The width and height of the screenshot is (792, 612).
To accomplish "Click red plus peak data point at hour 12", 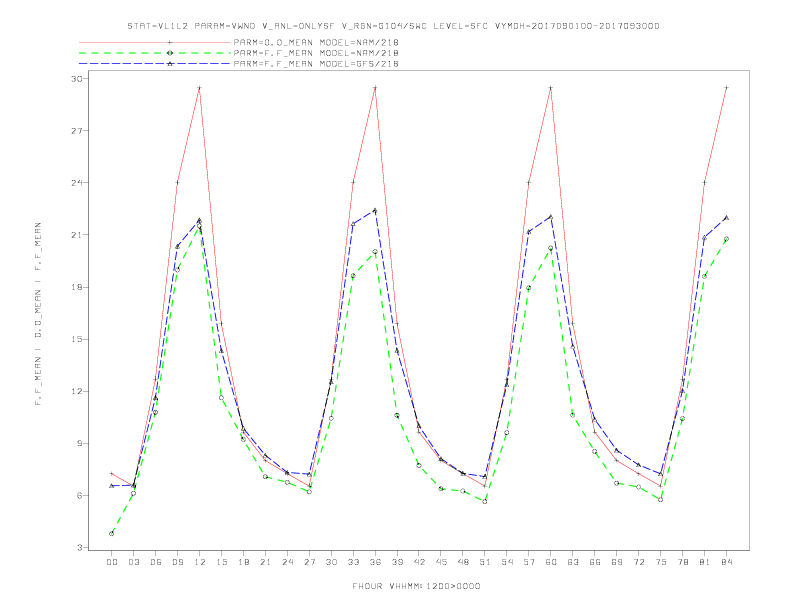I will tap(200, 88).
